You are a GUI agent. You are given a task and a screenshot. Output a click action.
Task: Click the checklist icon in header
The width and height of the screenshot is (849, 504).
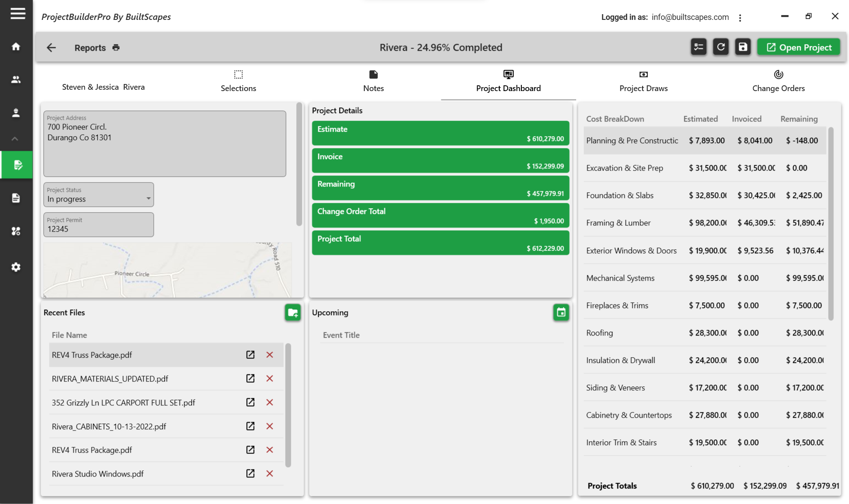point(698,47)
